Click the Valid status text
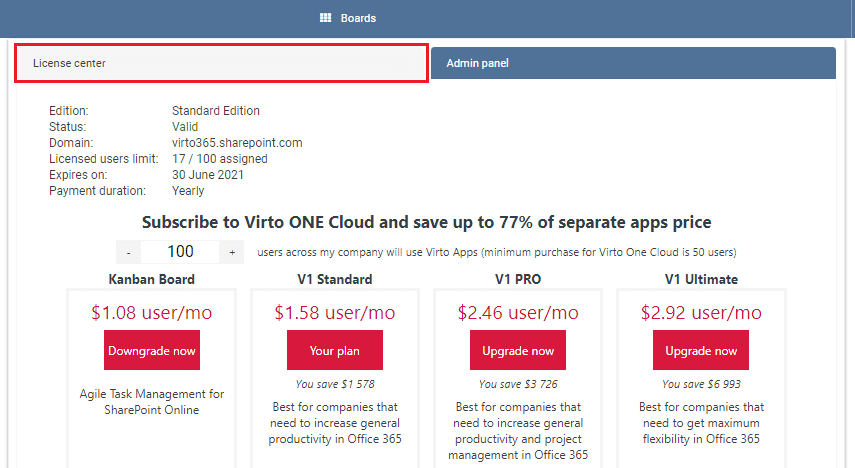This screenshot has height=468, width=855. point(185,127)
